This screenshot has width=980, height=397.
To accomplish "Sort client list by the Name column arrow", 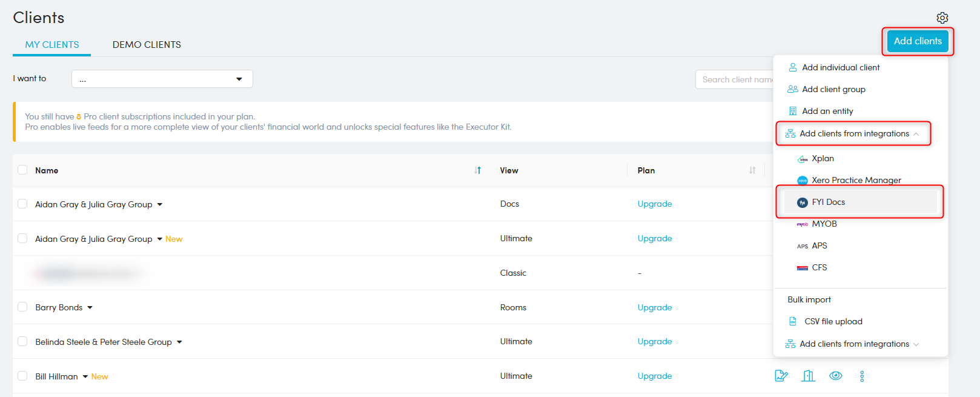I will click(x=477, y=170).
